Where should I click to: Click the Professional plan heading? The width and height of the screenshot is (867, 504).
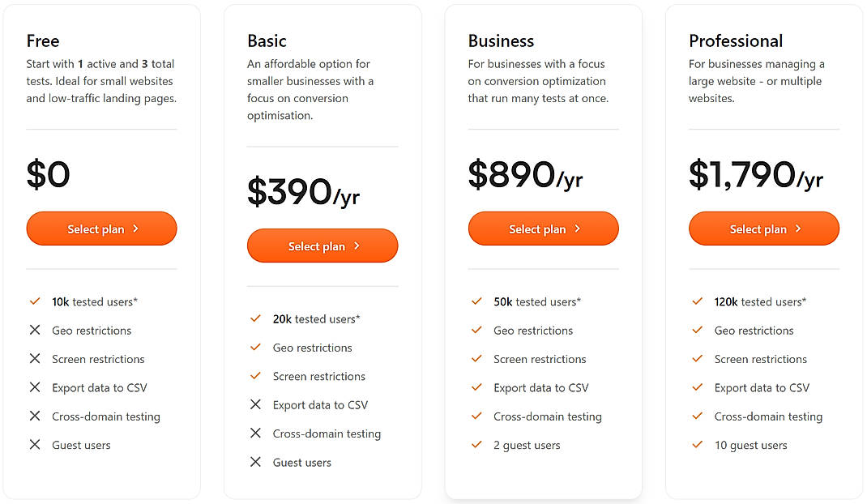tap(736, 41)
